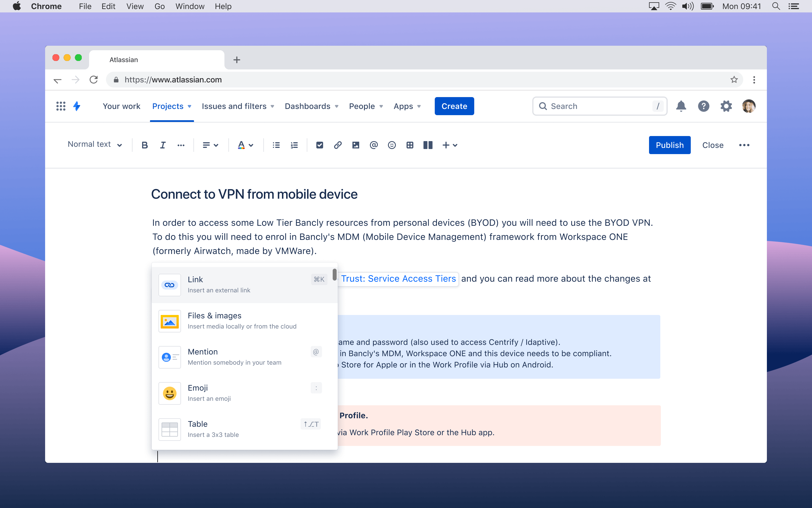The width and height of the screenshot is (812, 508).
Task: Expand the Normal text style dropdown
Action: point(95,144)
